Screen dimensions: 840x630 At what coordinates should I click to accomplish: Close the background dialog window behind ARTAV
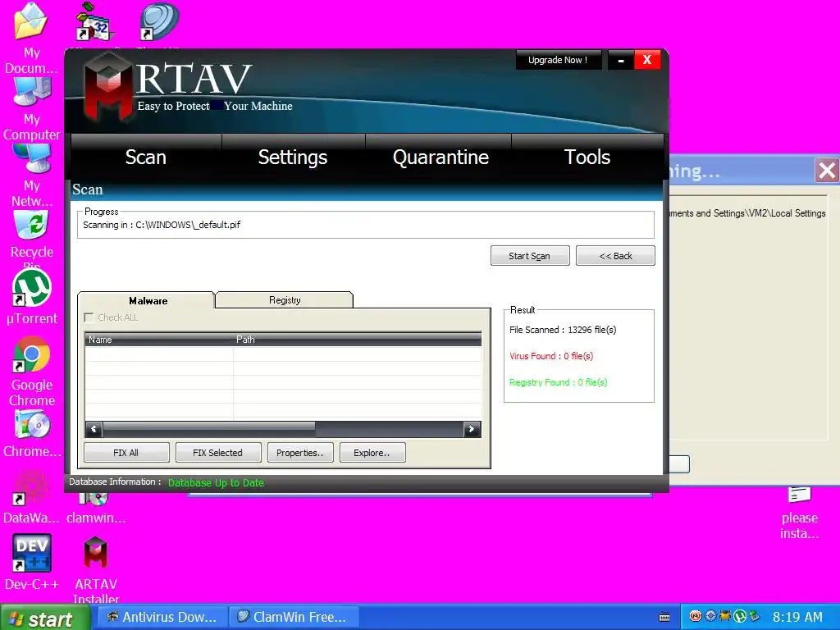point(827,171)
